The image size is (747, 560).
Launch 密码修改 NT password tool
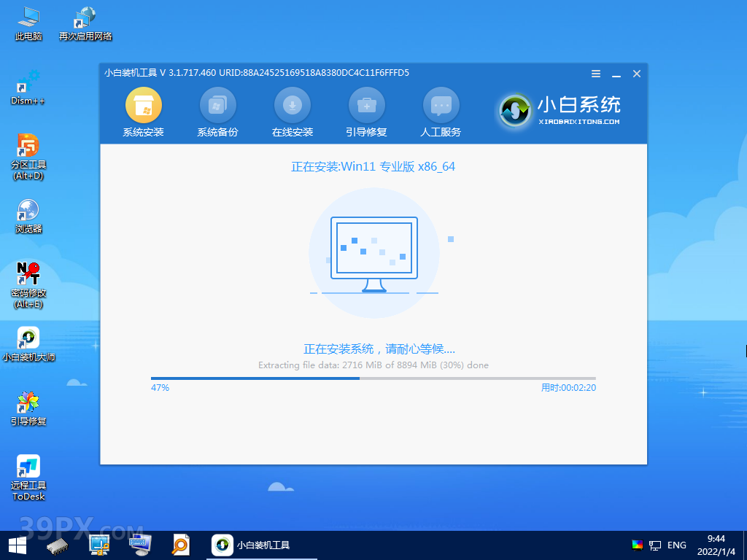(28, 283)
